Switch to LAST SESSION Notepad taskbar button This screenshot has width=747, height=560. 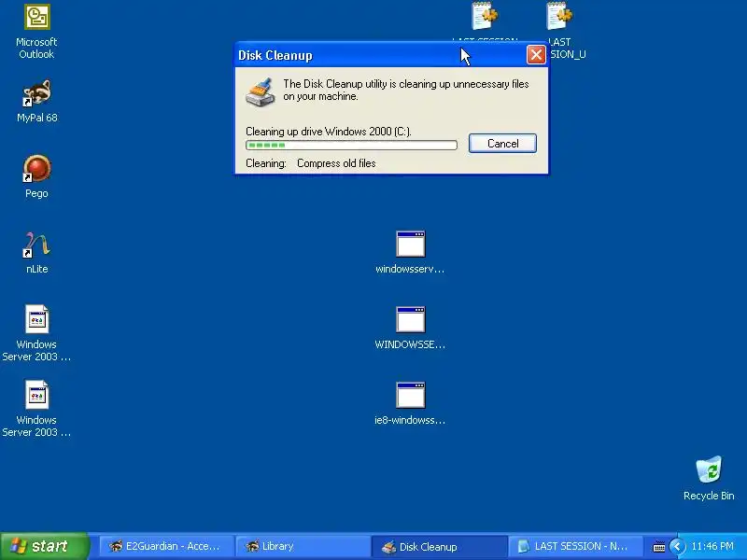click(x=574, y=546)
